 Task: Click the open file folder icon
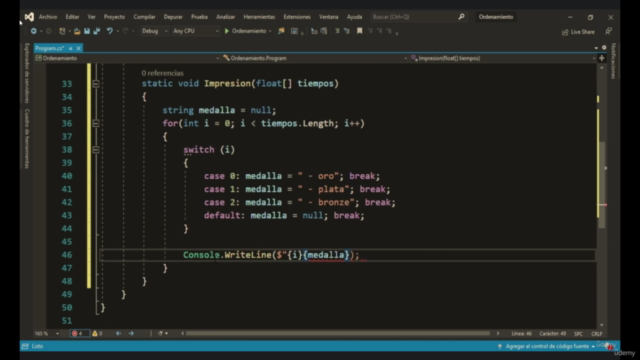click(x=77, y=31)
